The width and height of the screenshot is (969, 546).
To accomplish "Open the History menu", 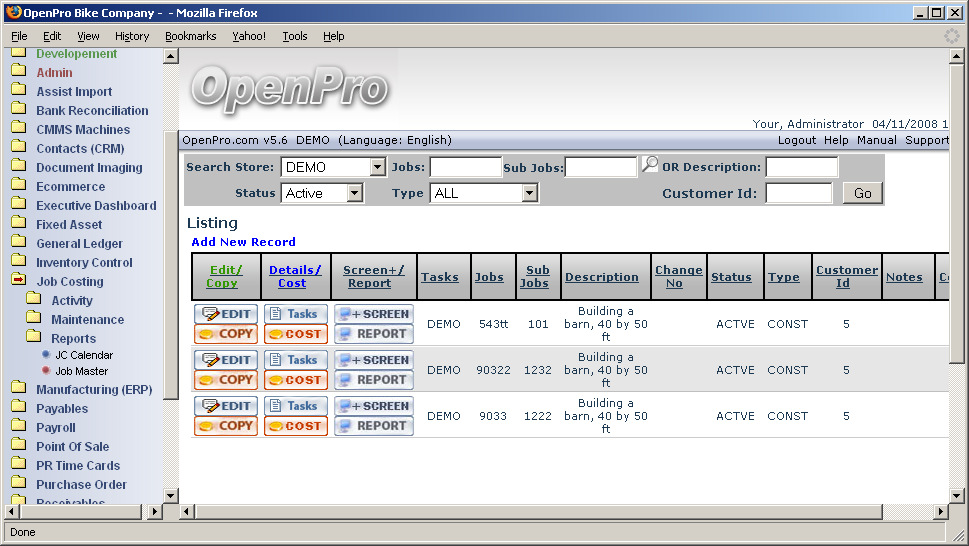I will (132, 36).
